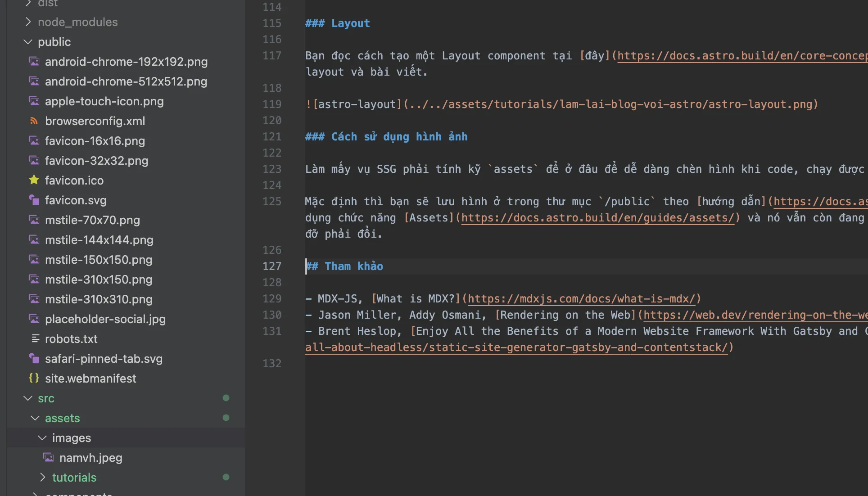Screen dimensions: 868x496
Task: Click the browserconfig.xml RSS-style file icon
Action: coord(34,121)
